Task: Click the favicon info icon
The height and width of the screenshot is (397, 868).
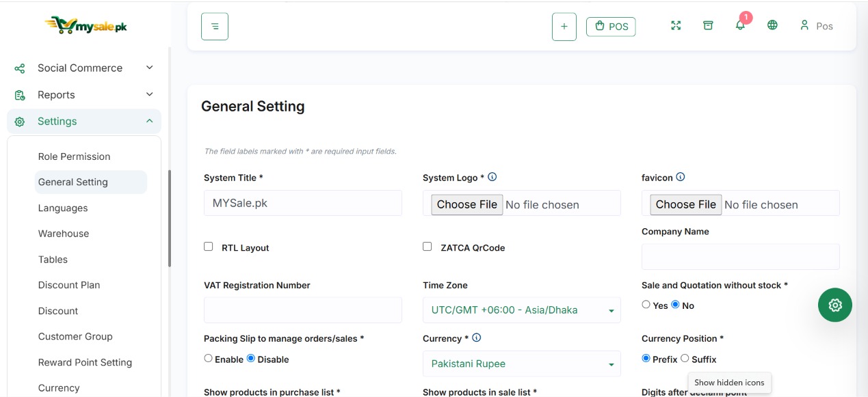Action: pyautogui.click(x=681, y=177)
